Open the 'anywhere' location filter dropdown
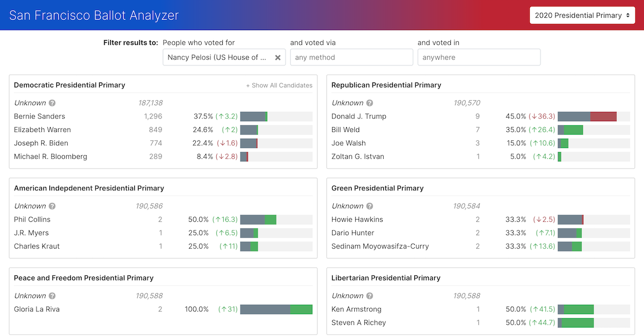Screen dimensions: 644x336 [x=479, y=57]
